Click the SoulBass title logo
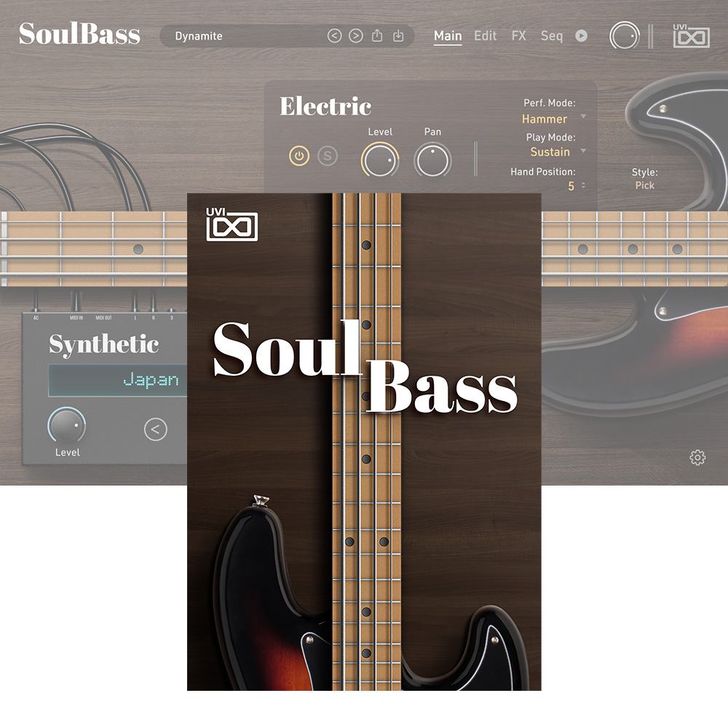Image resolution: width=728 pixels, height=728 pixels. click(x=79, y=34)
